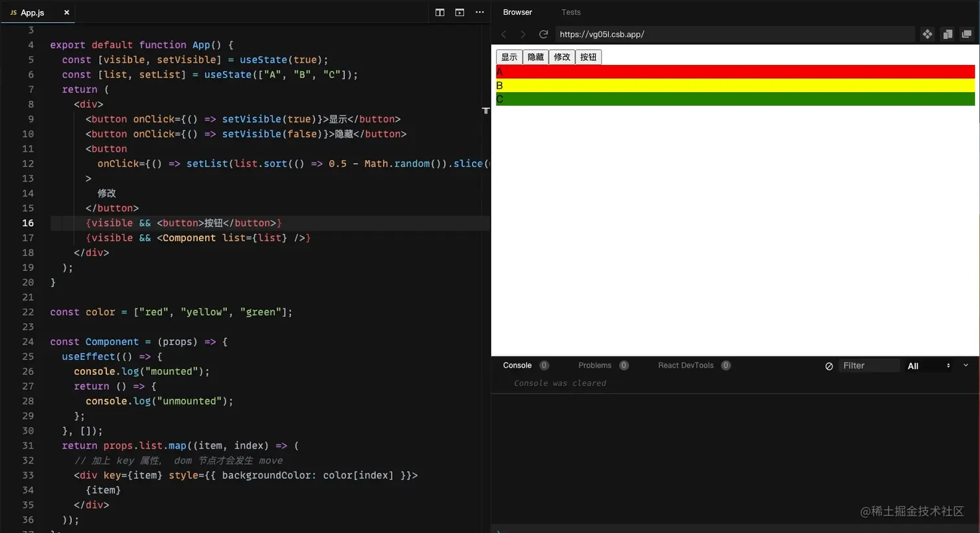Click the green row labeled C
This screenshot has width=980, height=533.
pos(736,99)
